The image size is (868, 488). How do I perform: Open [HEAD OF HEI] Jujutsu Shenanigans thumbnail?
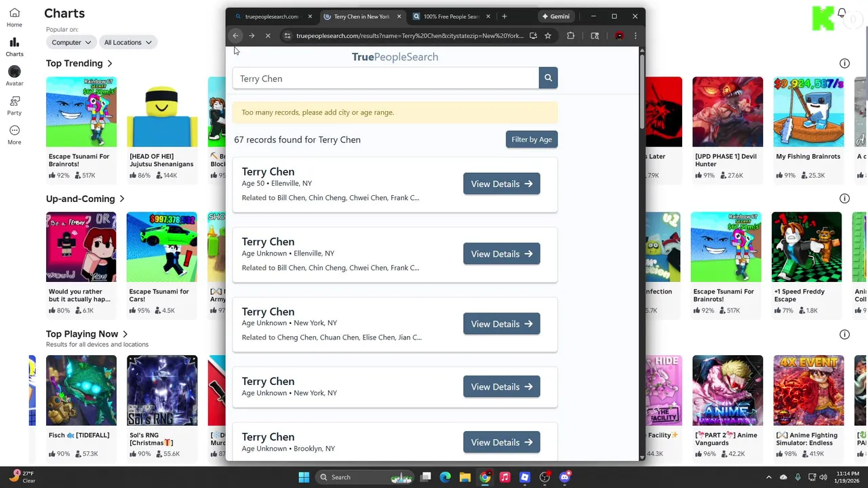(x=162, y=112)
